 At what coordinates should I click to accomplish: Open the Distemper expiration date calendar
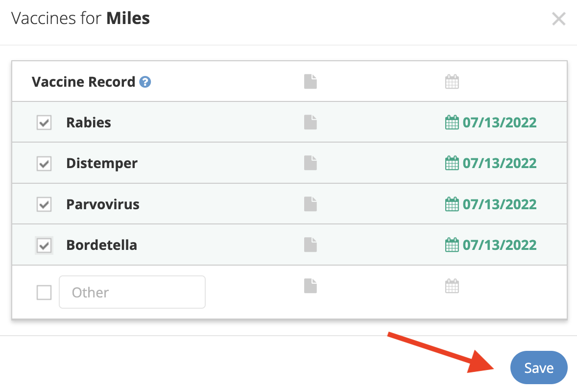[x=452, y=163]
